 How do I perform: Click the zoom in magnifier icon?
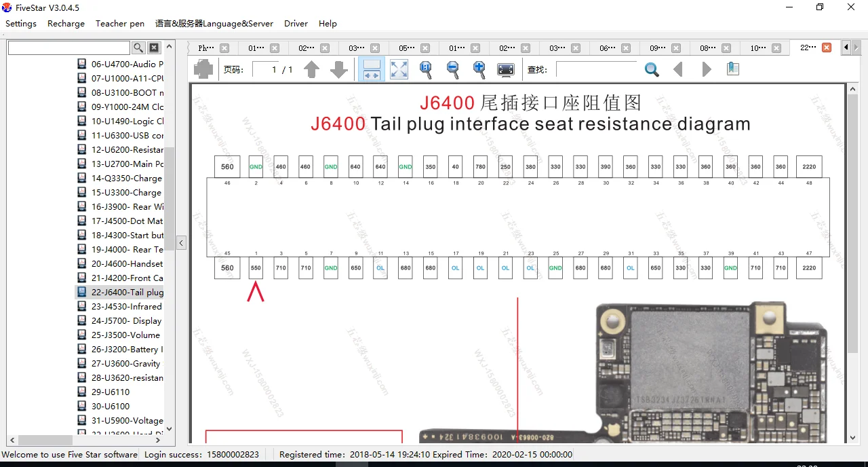tap(479, 69)
